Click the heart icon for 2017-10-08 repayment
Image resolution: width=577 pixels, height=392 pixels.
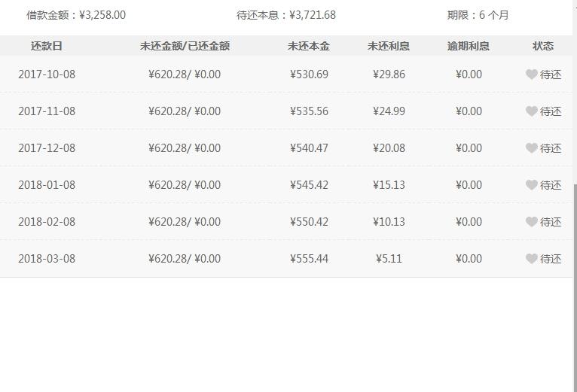531,74
